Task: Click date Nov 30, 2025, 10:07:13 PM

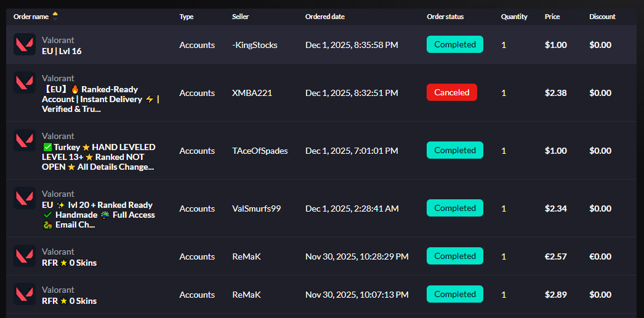Action: click(357, 295)
